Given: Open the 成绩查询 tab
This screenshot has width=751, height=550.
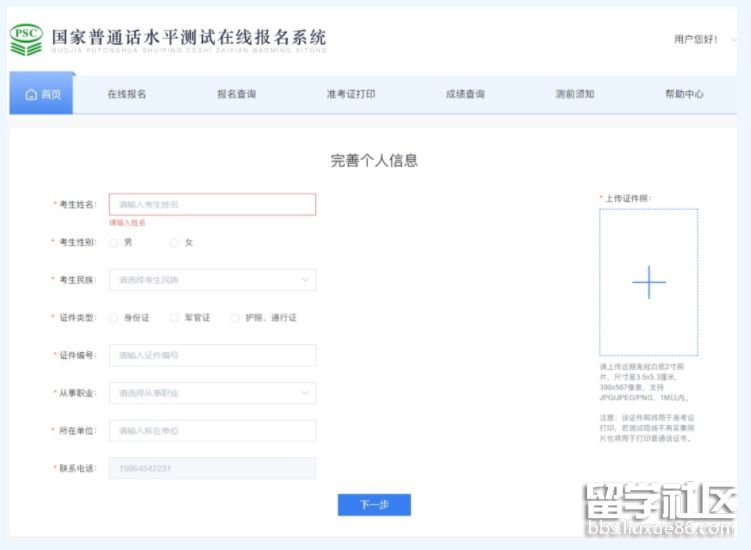Looking at the screenshot, I should (x=465, y=94).
